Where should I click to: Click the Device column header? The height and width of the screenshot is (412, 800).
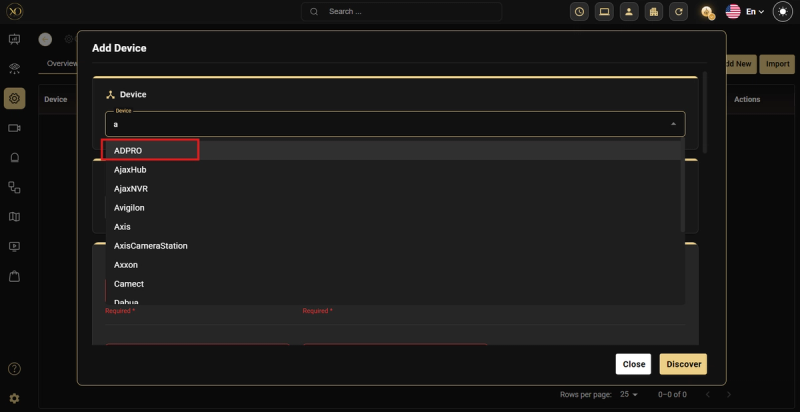pyautogui.click(x=56, y=99)
